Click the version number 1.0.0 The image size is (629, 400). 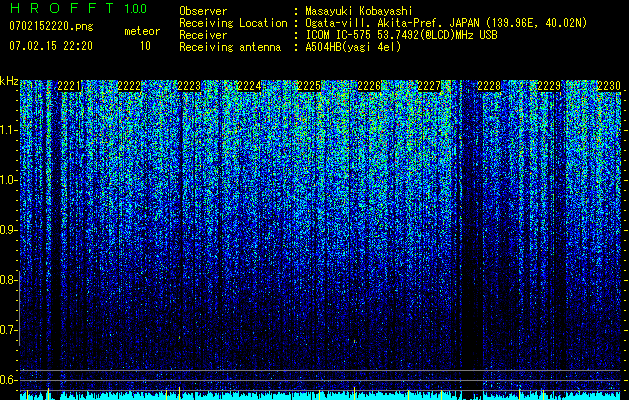point(136,8)
